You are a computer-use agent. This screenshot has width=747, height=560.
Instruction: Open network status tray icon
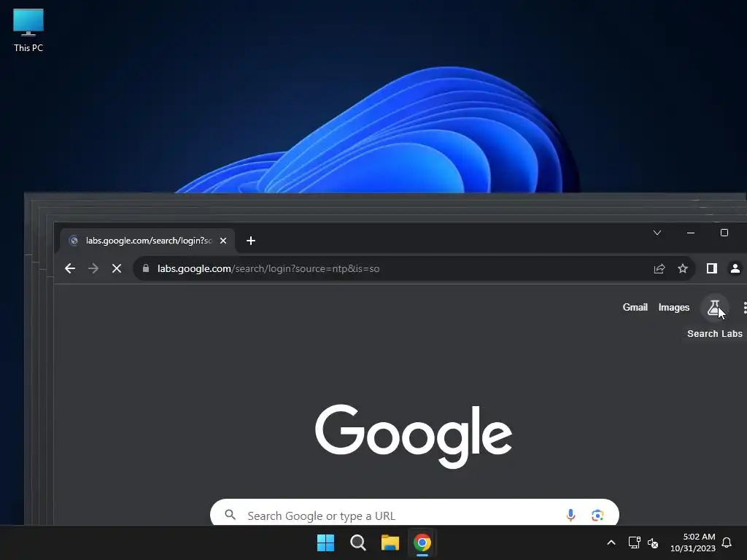coord(634,542)
